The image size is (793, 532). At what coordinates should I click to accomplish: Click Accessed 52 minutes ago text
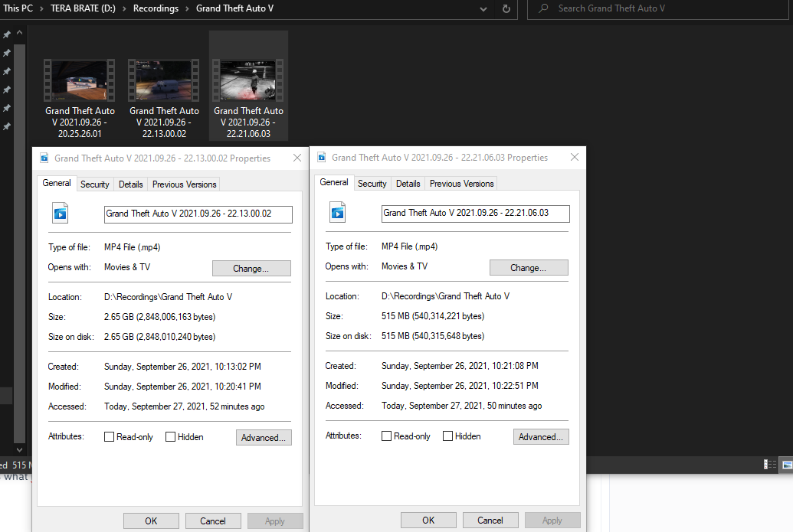click(184, 406)
